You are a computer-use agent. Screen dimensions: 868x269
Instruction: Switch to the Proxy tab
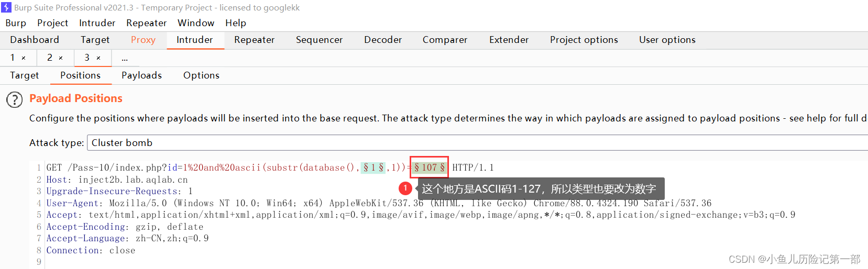pos(143,40)
